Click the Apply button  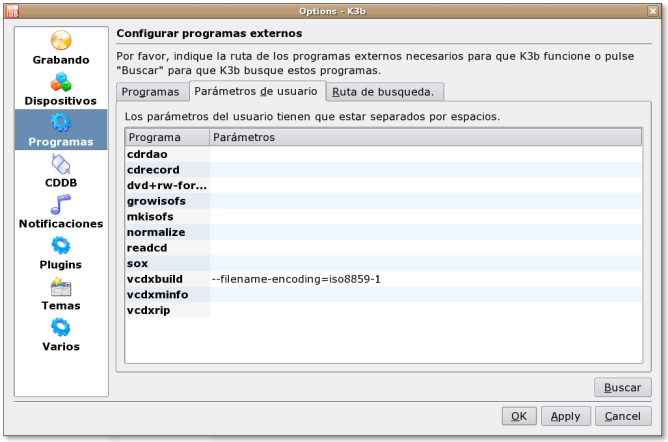pyautogui.click(x=565, y=416)
